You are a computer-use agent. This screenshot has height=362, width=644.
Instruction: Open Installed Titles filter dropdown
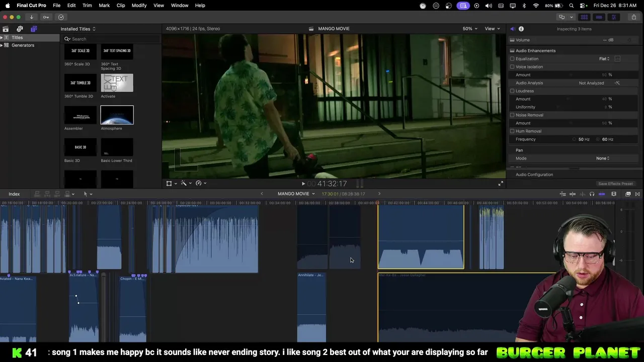point(78,29)
